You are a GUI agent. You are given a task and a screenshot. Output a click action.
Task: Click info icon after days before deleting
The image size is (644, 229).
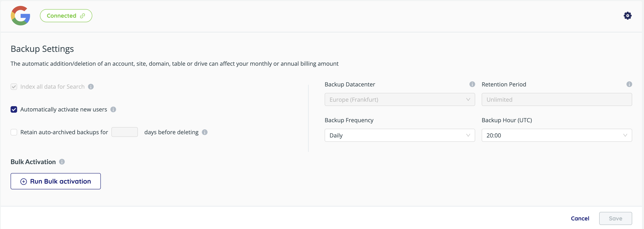205,132
